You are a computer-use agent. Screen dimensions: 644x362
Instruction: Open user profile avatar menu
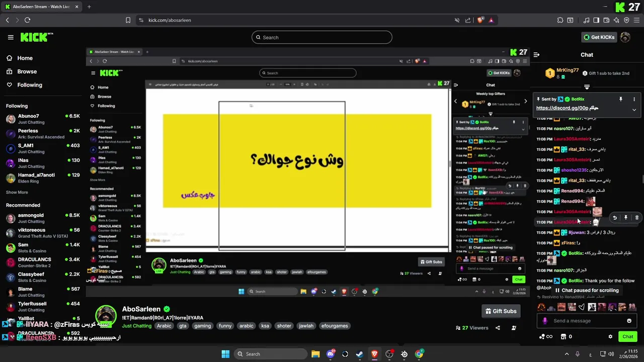click(625, 37)
